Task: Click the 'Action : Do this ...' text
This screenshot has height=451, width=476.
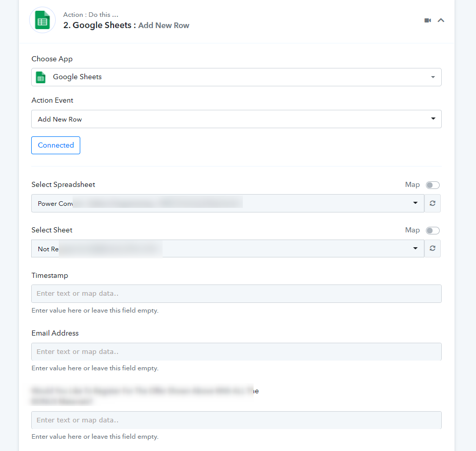Action: (90, 15)
